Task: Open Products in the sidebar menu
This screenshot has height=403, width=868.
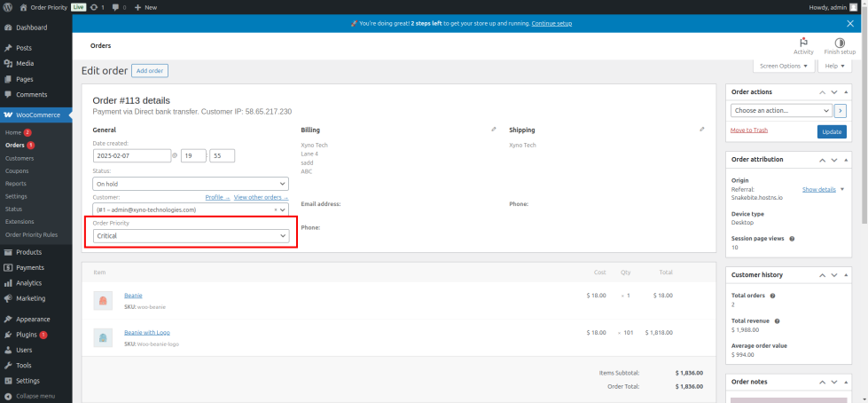Action: pos(28,252)
